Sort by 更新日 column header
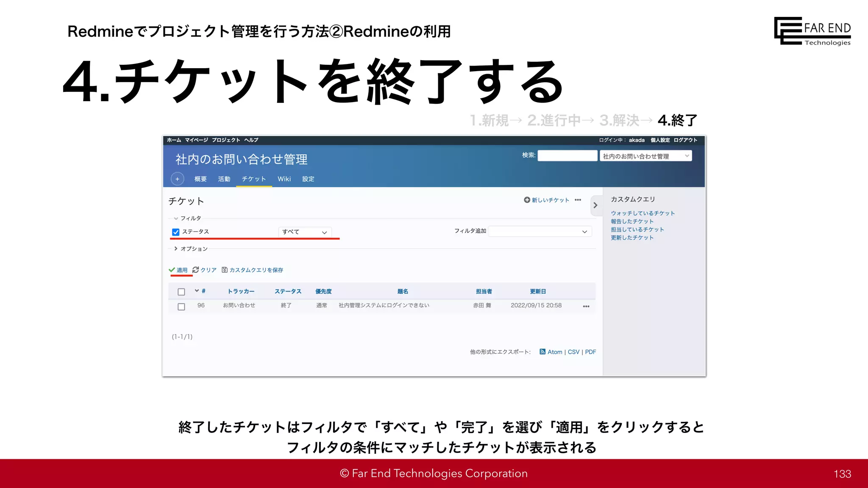The height and width of the screenshot is (488, 868). coord(538,291)
